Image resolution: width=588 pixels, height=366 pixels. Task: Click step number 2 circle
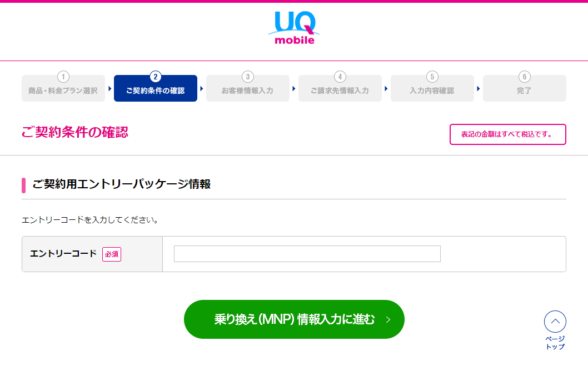click(155, 77)
